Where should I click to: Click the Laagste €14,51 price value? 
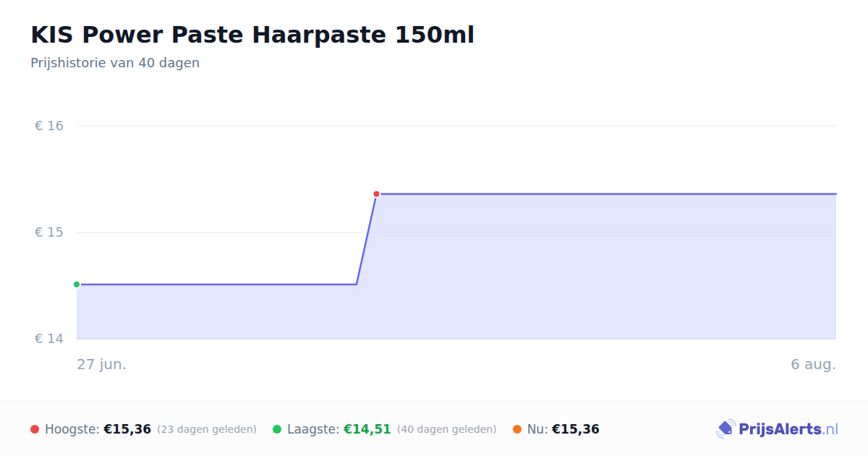point(367,429)
